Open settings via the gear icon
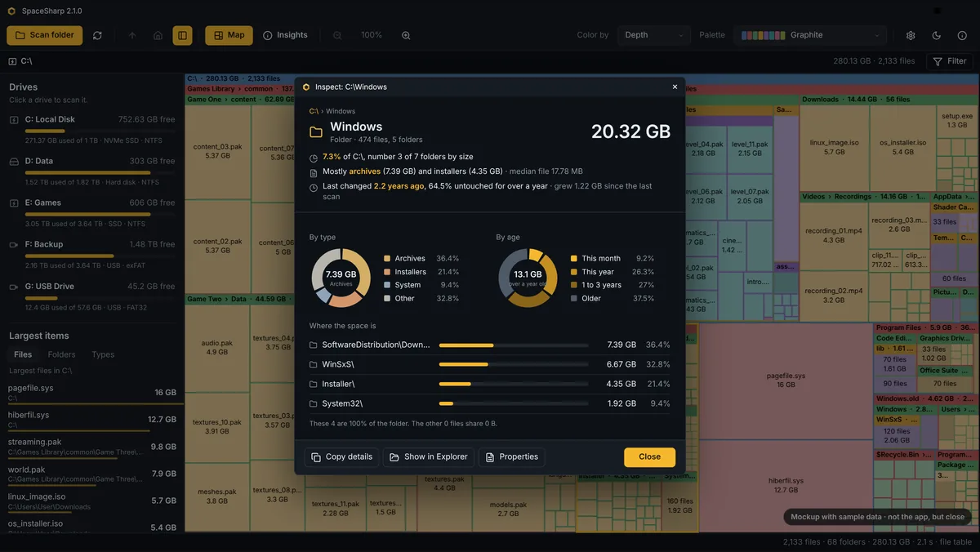The image size is (980, 552). [911, 35]
